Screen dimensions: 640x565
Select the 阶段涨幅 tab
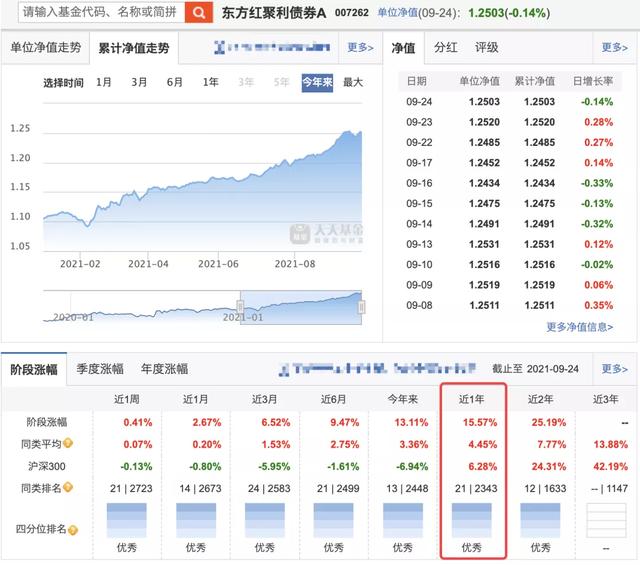pyautogui.click(x=34, y=369)
